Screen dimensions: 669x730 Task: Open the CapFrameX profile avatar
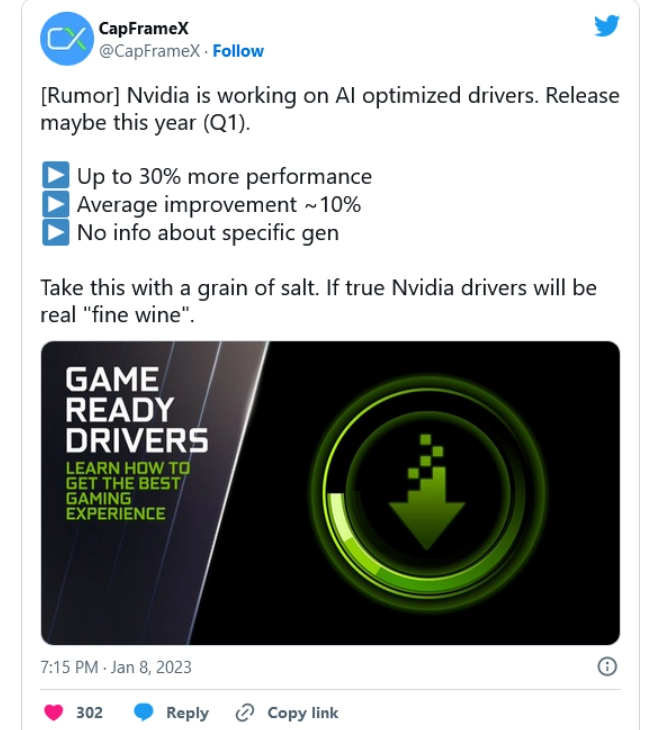[67, 39]
